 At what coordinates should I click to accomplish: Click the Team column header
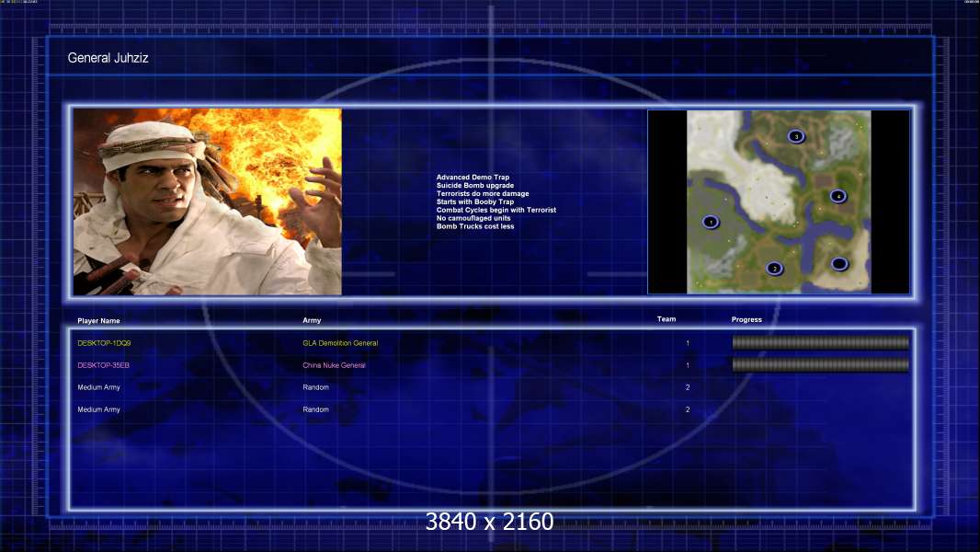(667, 319)
